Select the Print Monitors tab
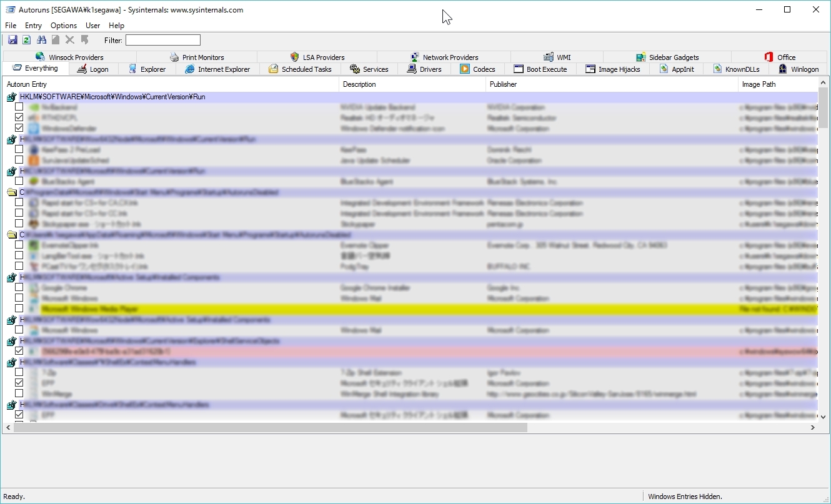This screenshot has height=504, width=831. coord(197,57)
